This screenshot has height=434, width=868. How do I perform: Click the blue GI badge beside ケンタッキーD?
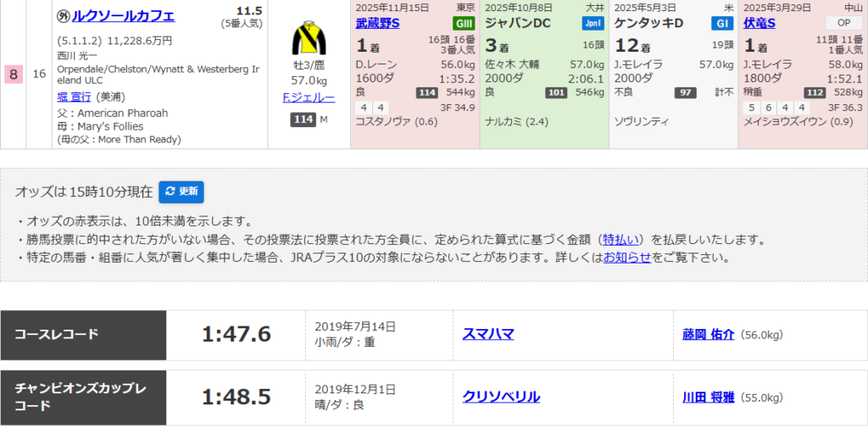click(722, 23)
